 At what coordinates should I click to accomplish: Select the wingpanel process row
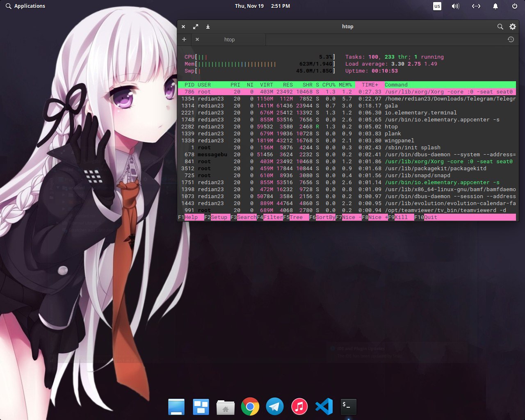pos(347,141)
